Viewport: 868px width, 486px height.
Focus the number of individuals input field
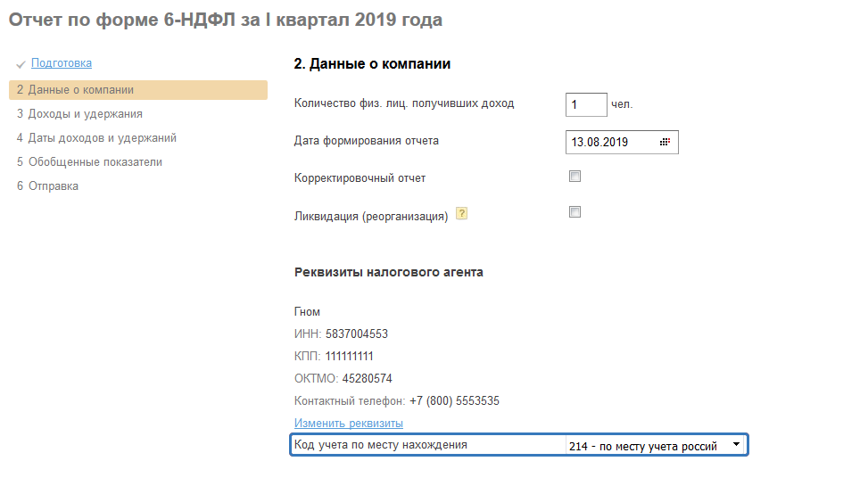click(x=585, y=105)
